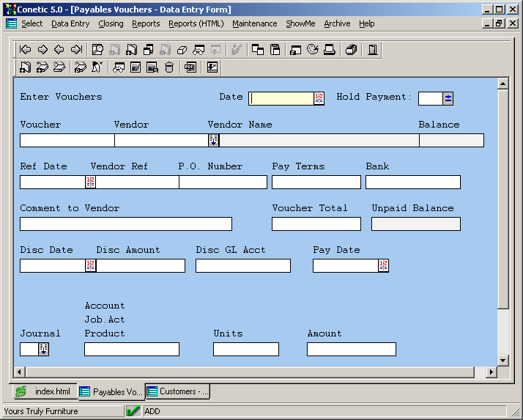Open the Vendor lookup dropdown
523x420 pixels.
tap(213, 140)
